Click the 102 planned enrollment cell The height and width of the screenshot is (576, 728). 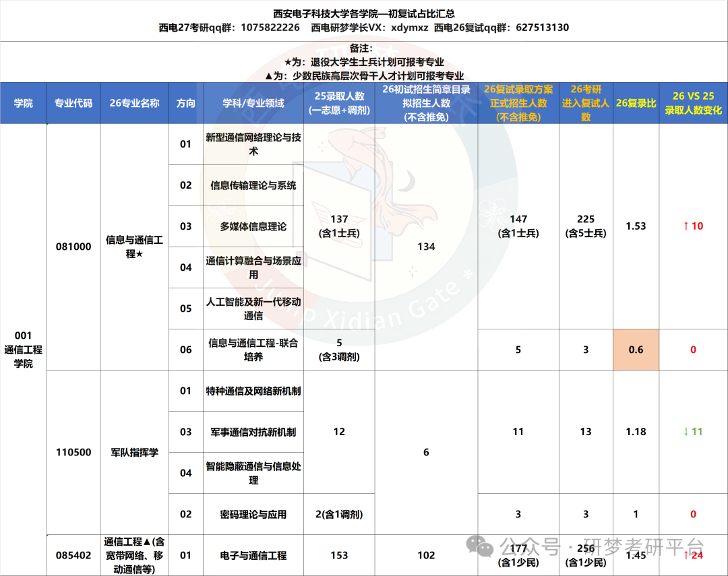pyautogui.click(x=426, y=555)
